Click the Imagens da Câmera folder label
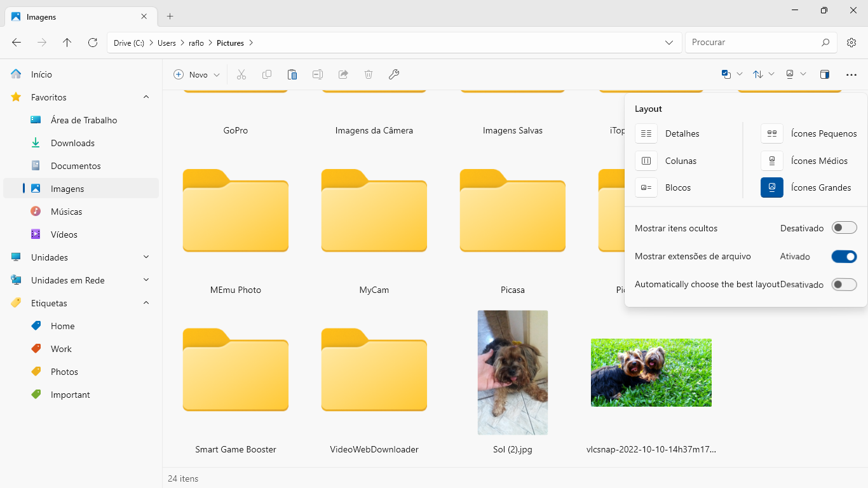The width and height of the screenshot is (868, 488). point(374,130)
